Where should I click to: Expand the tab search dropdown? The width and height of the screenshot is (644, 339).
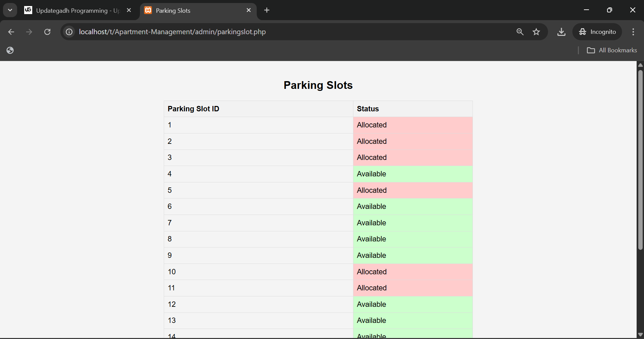[10, 10]
